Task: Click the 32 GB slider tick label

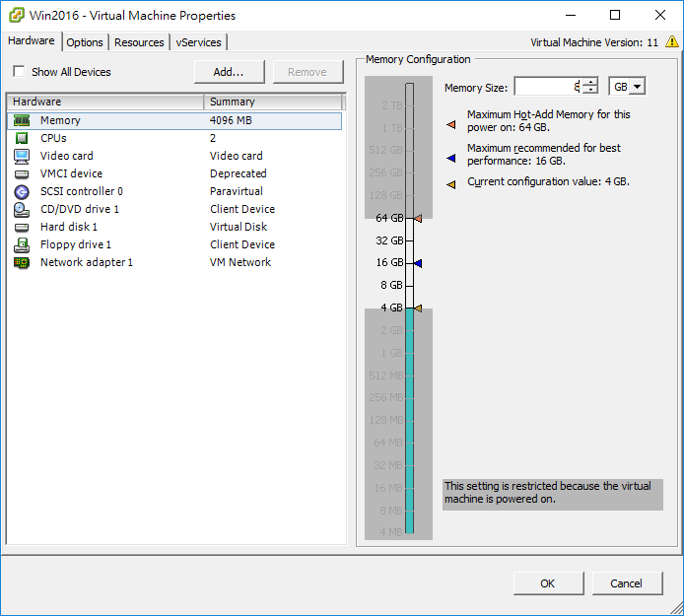Action: click(389, 240)
